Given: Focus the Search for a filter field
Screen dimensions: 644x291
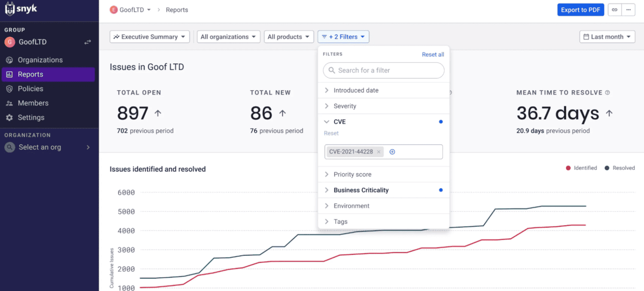Looking at the screenshot, I should tap(384, 70).
